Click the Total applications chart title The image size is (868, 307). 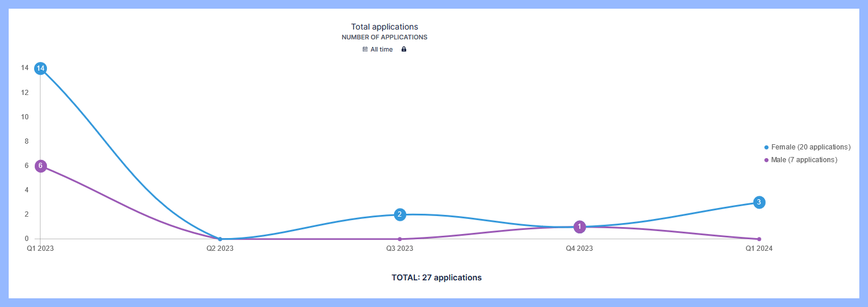tap(384, 27)
